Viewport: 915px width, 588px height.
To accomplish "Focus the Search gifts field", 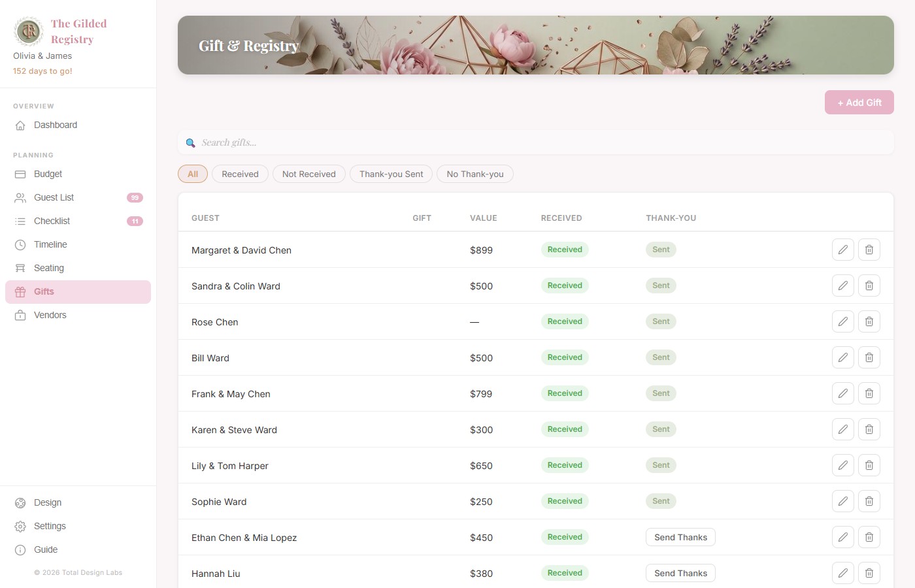I will click(x=536, y=142).
